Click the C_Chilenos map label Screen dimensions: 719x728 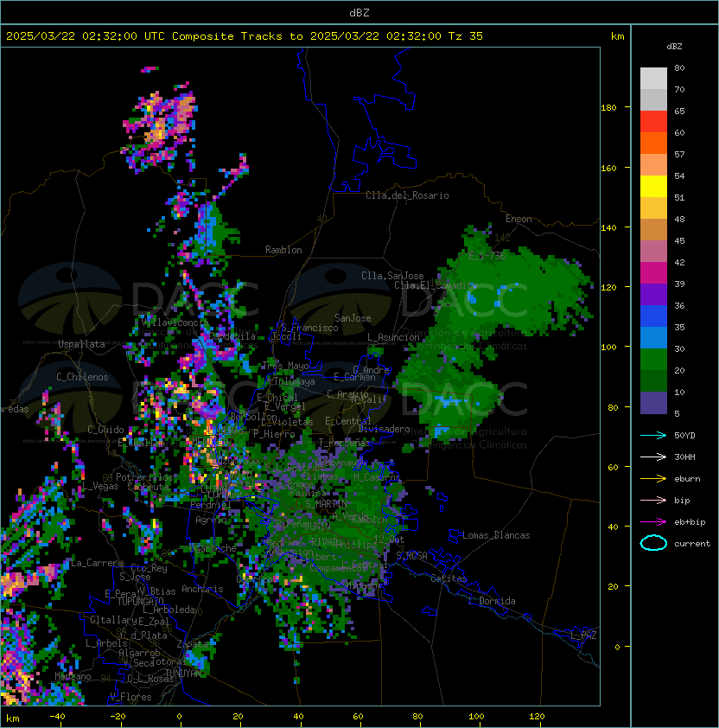tap(82, 377)
